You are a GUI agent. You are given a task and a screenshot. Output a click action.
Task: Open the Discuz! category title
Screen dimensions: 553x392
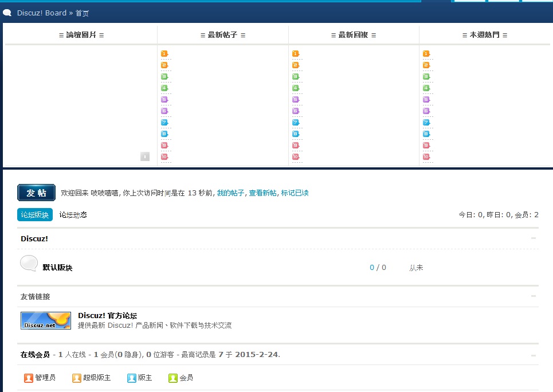point(34,238)
